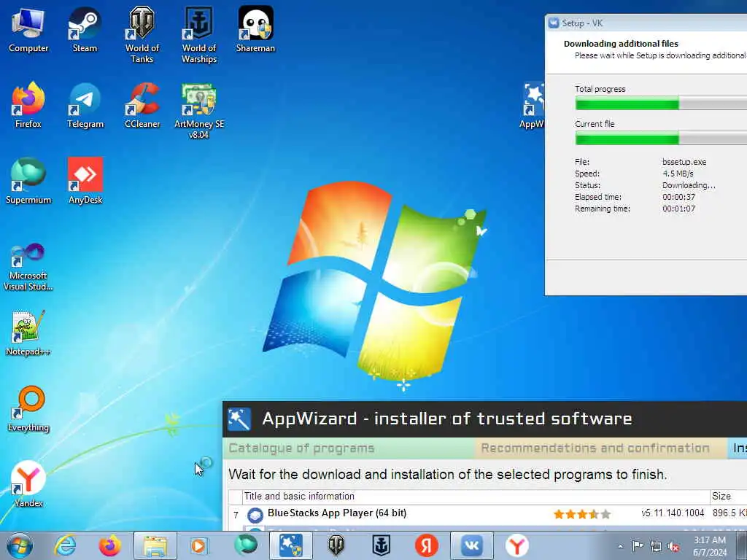The height and width of the screenshot is (560, 747).
Task: Select the AnyDesk desktop shortcut
Action: 85,181
